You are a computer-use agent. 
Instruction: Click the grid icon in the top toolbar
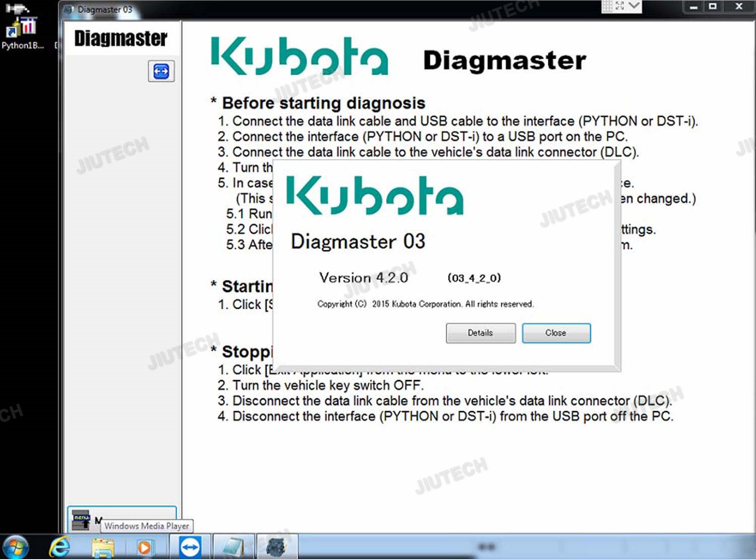(607, 6)
